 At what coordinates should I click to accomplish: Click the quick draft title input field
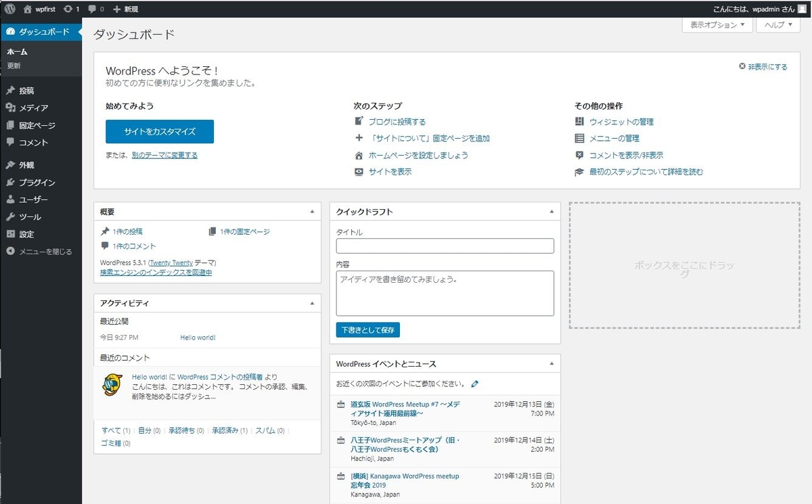444,246
